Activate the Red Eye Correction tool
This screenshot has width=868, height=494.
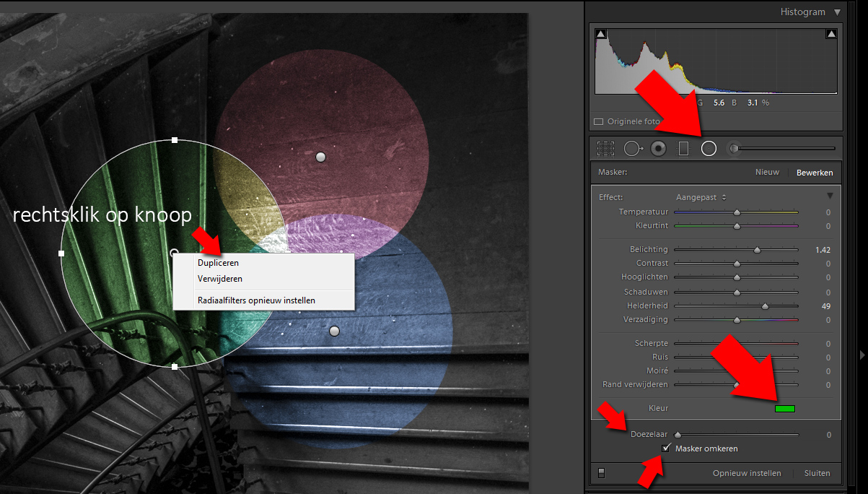(657, 149)
